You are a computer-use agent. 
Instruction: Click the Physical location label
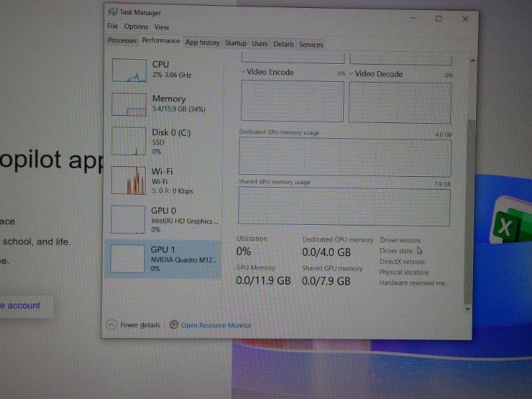404,272
